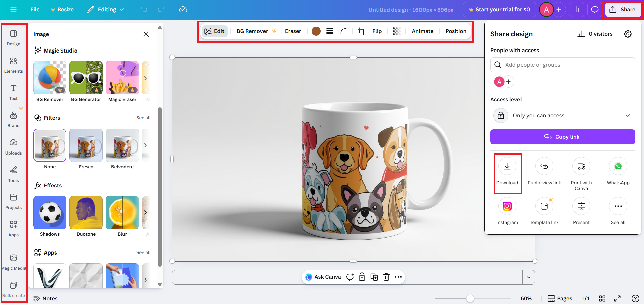The image size is (644, 304).
Task: Click the Undo arrow in the top bar
Action: [144, 9]
